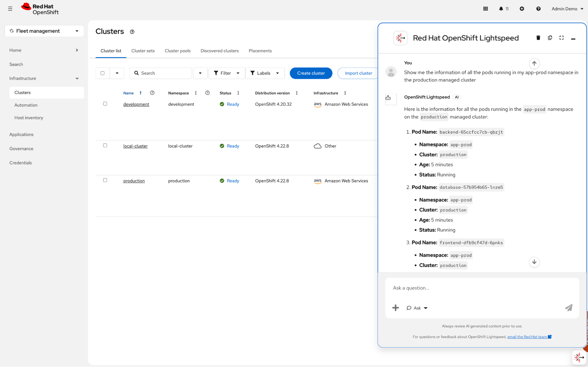Sort by Status column arrows
This screenshot has height=367, width=588.
point(238,93)
